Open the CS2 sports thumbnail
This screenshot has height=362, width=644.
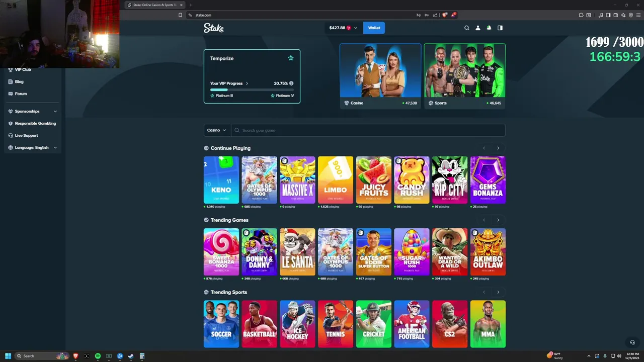[450, 324]
